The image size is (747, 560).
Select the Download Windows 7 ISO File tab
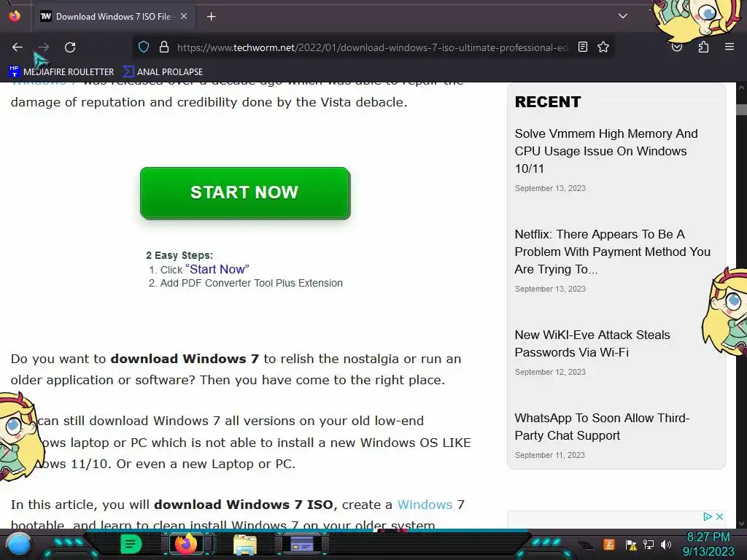pos(113,17)
